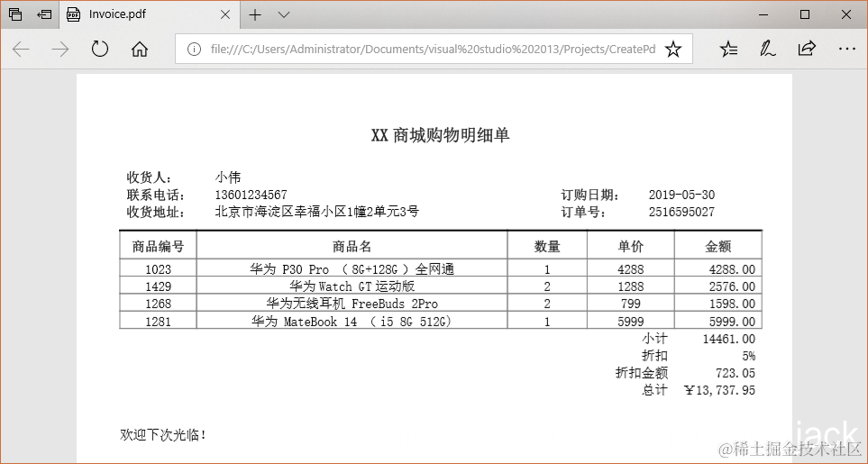868x464 pixels.
Task: Add this page to favorites star
Action: tap(672, 50)
